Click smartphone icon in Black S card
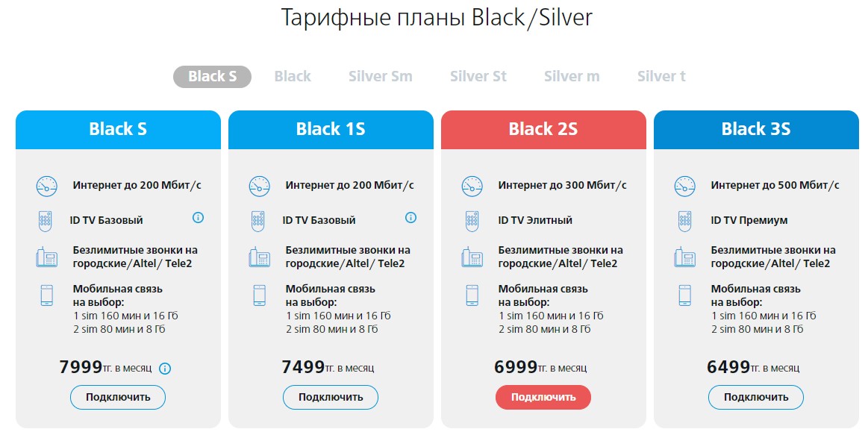This screenshot has width=868, height=435. pyautogui.click(x=46, y=295)
